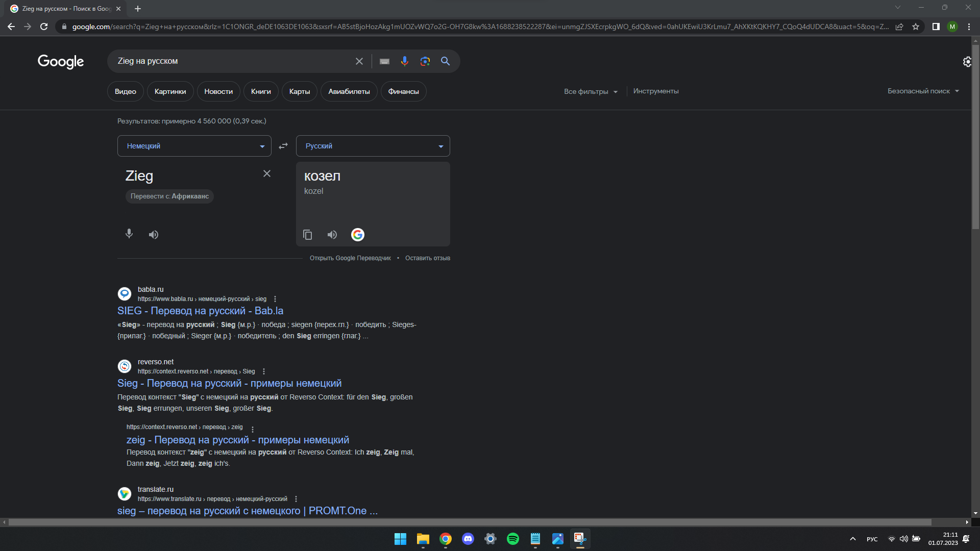This screenshot has width=980, height=551.
Task: Open more options for reverso zeig result
Action: pos(253,429)
